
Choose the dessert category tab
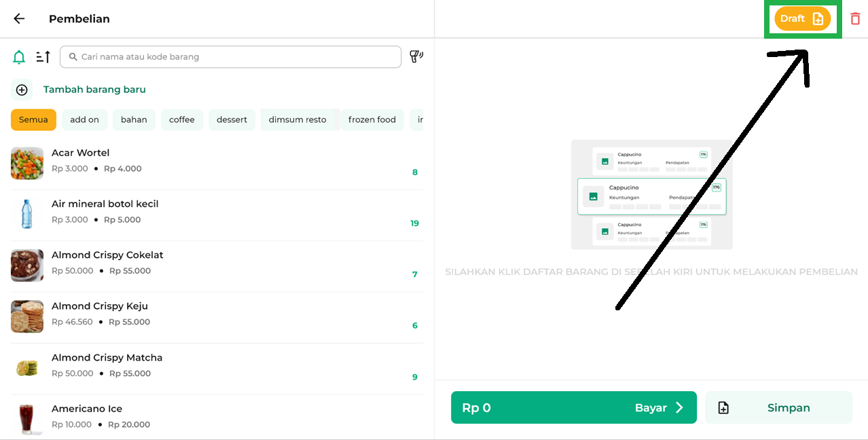pyautogui.click(x=232, y=120)
